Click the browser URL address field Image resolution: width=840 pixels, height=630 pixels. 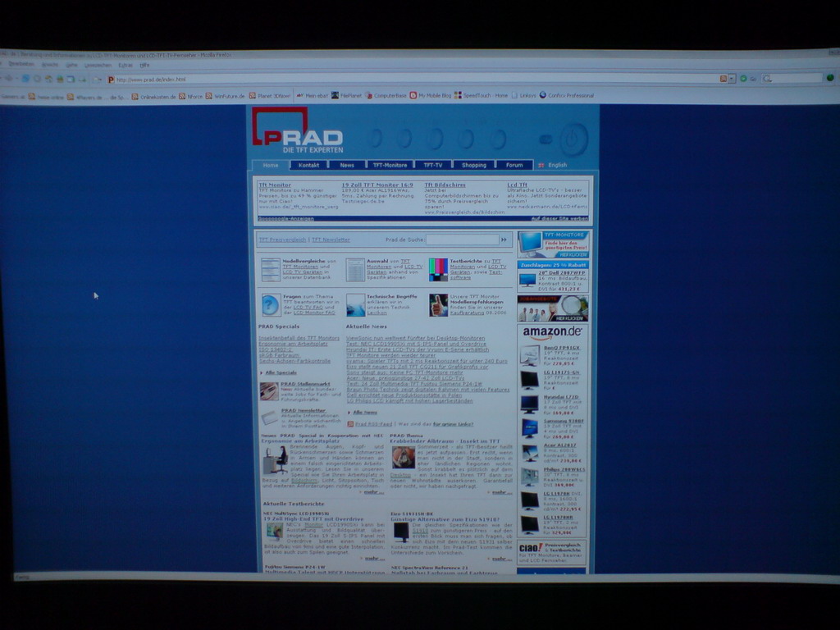[410, 80]
